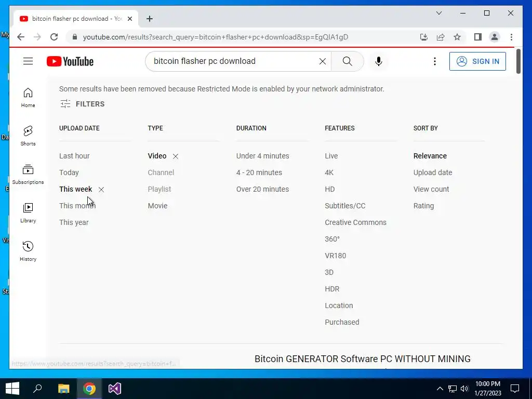Remove the Video type filter
The image size is (532, 399).
pyautogui.click(x=176, y=156)
